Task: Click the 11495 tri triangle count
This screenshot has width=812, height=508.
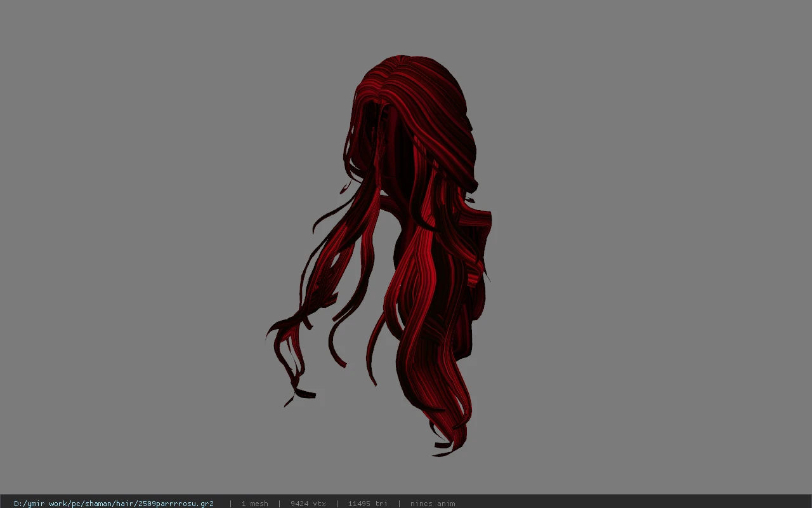Action: pyautogui.click(x=367, y=504)
